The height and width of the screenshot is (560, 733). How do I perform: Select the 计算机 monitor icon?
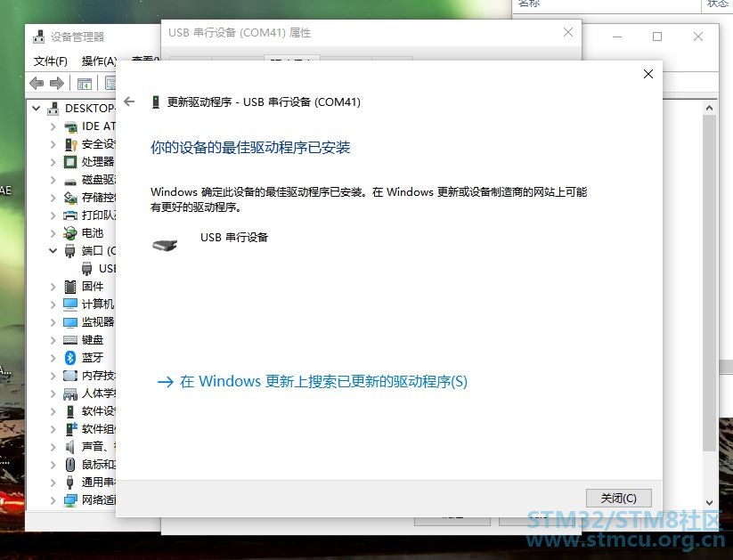[70, 304]
